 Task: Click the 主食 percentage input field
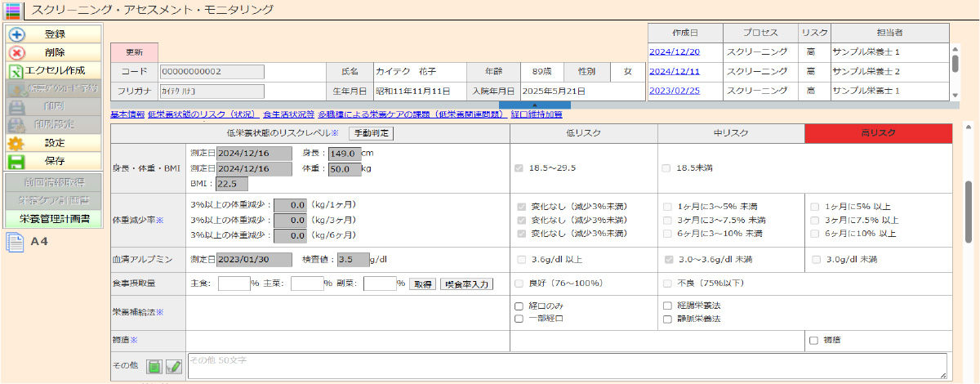pos(234,284)
